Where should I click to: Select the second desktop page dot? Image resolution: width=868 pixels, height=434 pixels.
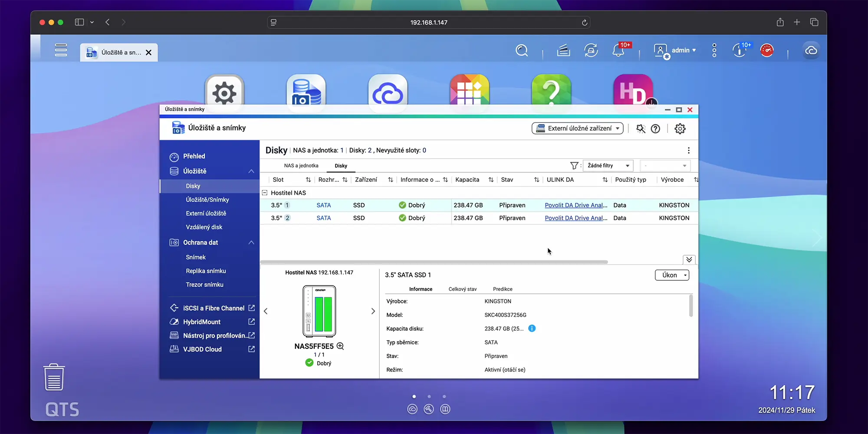tap(429, 396)
